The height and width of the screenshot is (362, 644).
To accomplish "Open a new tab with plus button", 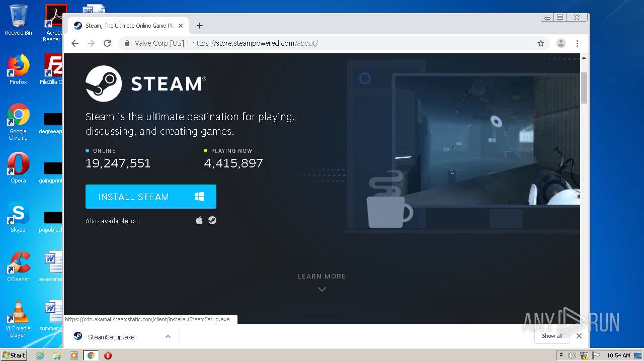I will click(200, 26).
